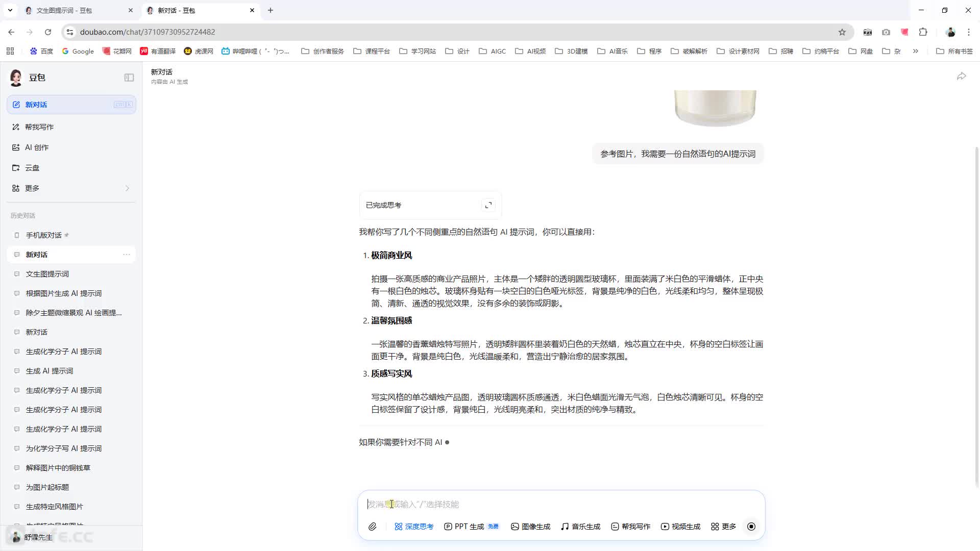This screenshot has height=551, width=980.
Task: Bookmark this page with star icon
Action: click(x=842, y=32)
